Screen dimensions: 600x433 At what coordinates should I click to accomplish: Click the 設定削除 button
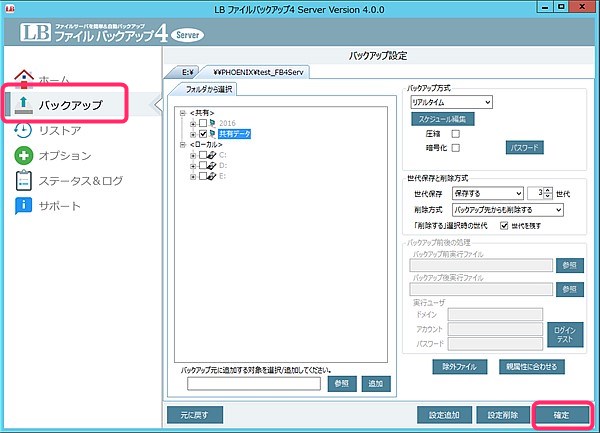tap(503, 415)
